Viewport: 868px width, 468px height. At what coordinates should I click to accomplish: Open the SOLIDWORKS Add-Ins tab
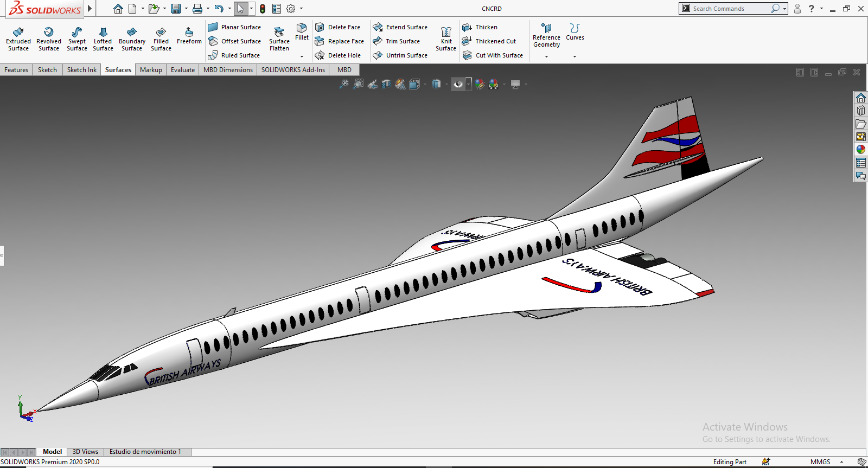(293, 70)
